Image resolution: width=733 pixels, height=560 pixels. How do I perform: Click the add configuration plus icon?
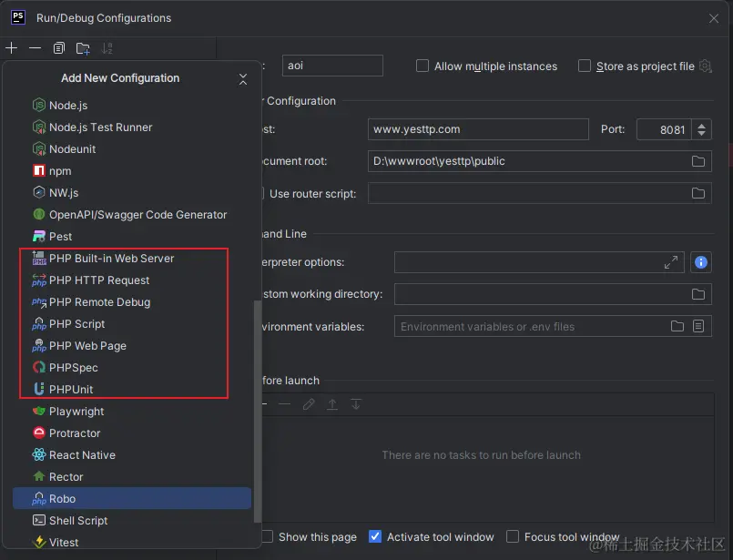12,47
